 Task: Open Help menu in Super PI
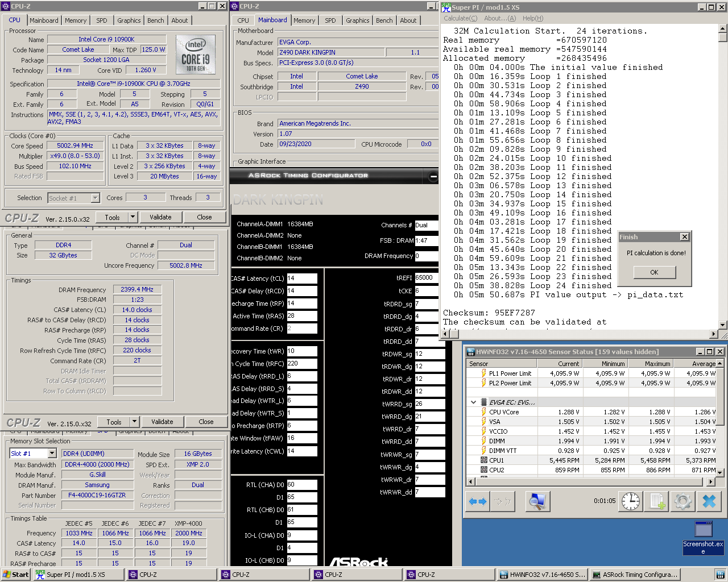click(533, 18)
